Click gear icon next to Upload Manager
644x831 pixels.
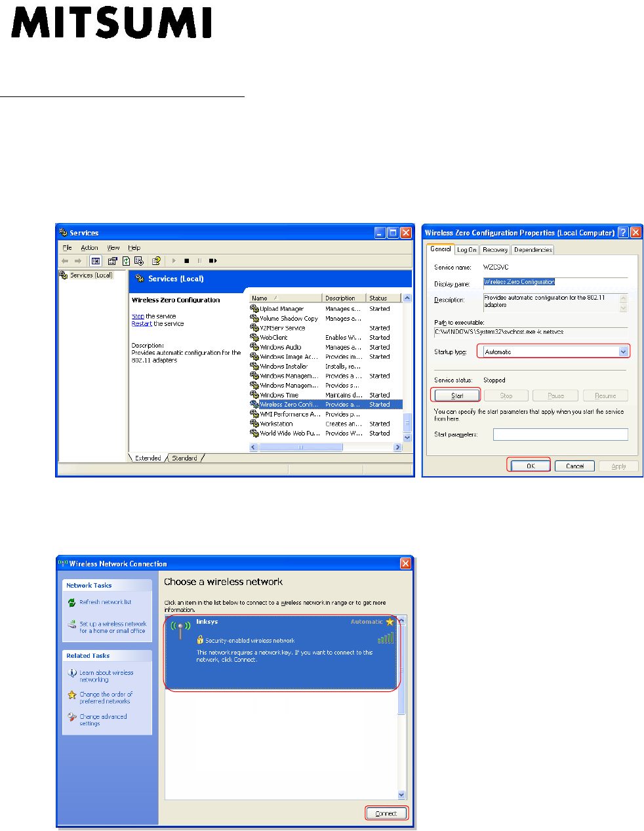[x=254, y=309]
